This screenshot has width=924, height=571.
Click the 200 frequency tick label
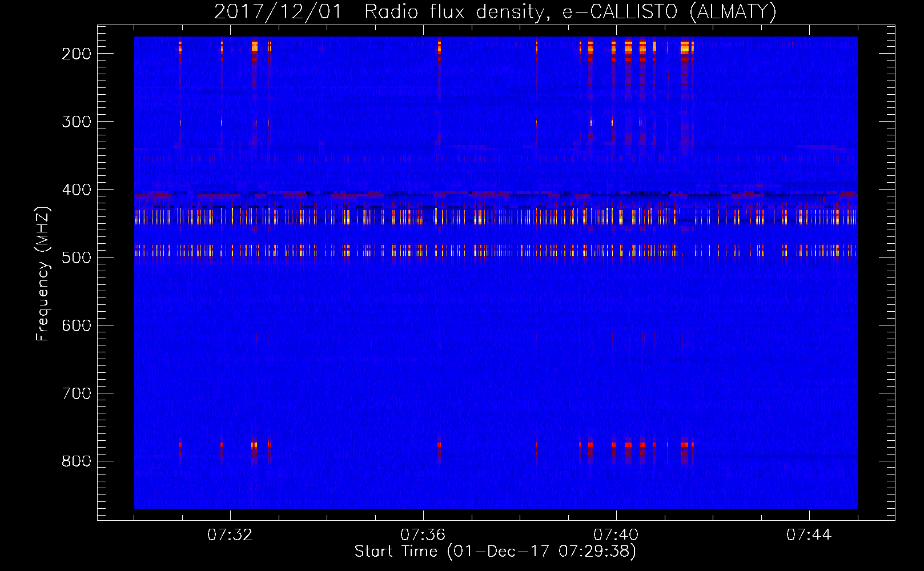77,54
